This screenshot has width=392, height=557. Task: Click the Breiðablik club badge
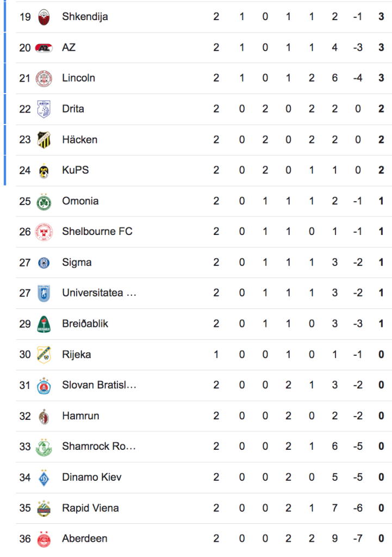tap(43, 324)
